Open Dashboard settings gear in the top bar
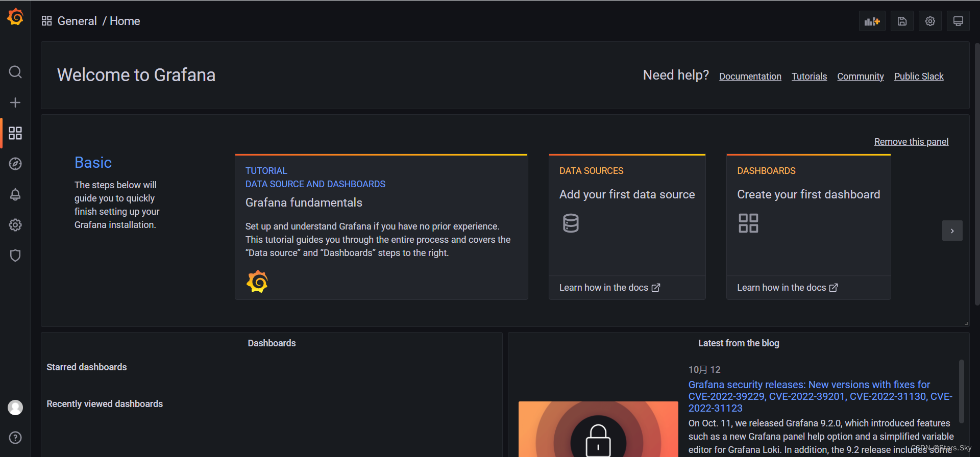Screen dimensions: 980x457 pyautogui.click(x=930, y=21)
